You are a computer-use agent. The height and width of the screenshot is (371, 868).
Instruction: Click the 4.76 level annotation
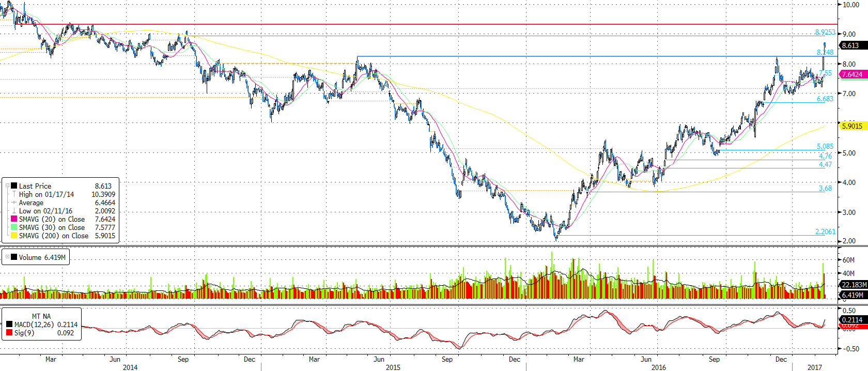point(826,156)
